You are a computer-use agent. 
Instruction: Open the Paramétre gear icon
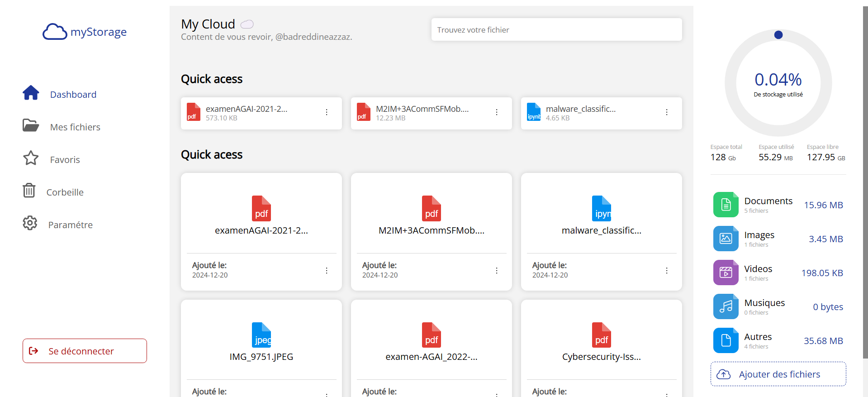pyautogui.click(x=30, y=223)
